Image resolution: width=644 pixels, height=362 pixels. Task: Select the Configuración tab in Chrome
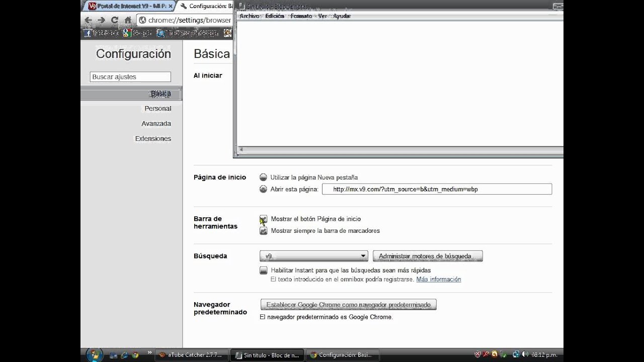pos(206,6)
